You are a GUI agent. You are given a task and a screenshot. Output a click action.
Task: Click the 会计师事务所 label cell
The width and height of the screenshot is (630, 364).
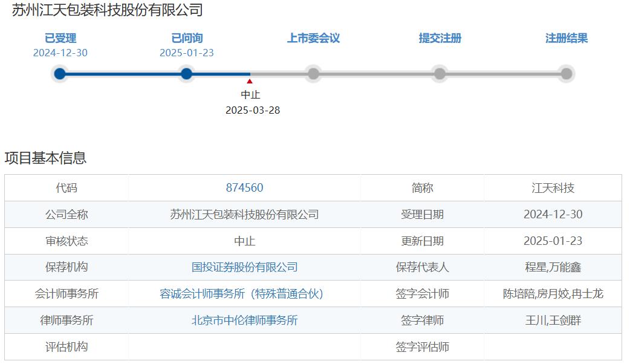pos(67,294)
